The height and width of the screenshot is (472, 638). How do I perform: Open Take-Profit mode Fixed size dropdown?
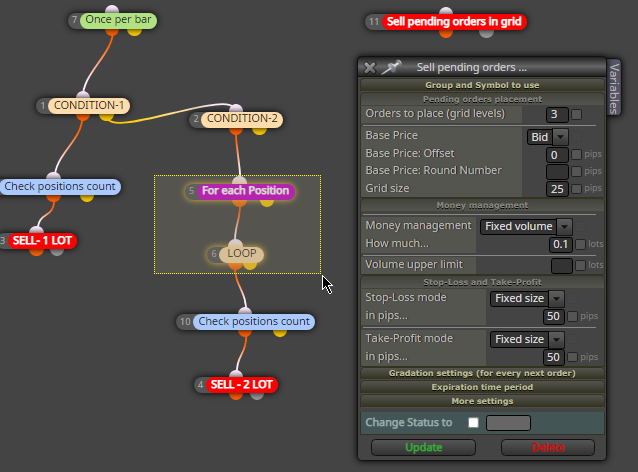coord(527,339)
